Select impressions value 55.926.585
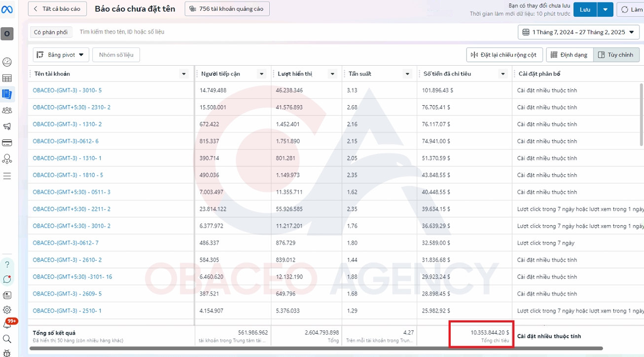644x357 pixels. click(289, 209)
